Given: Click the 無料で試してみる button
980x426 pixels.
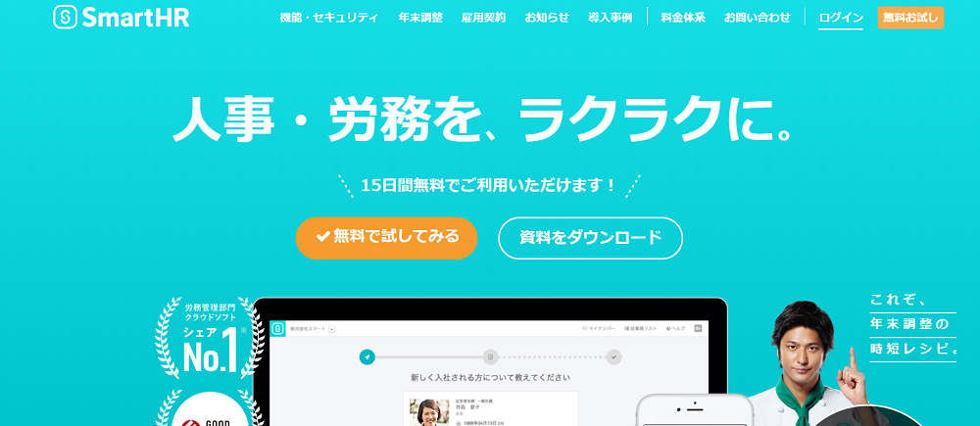Looking at the screenshot, I should [386, 237].
